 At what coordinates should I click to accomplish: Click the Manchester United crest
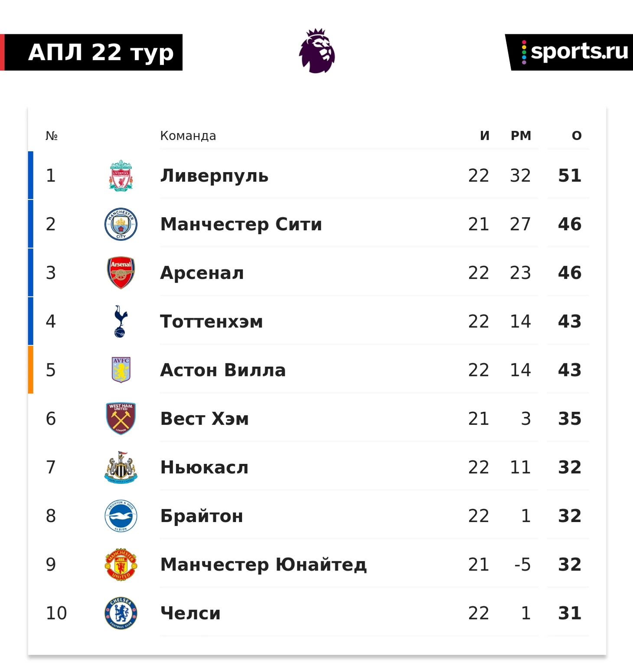click(121, 564)
